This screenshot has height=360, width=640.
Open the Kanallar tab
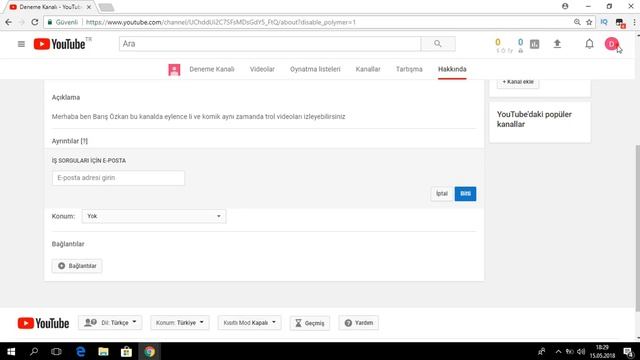[x=368, y=69]
